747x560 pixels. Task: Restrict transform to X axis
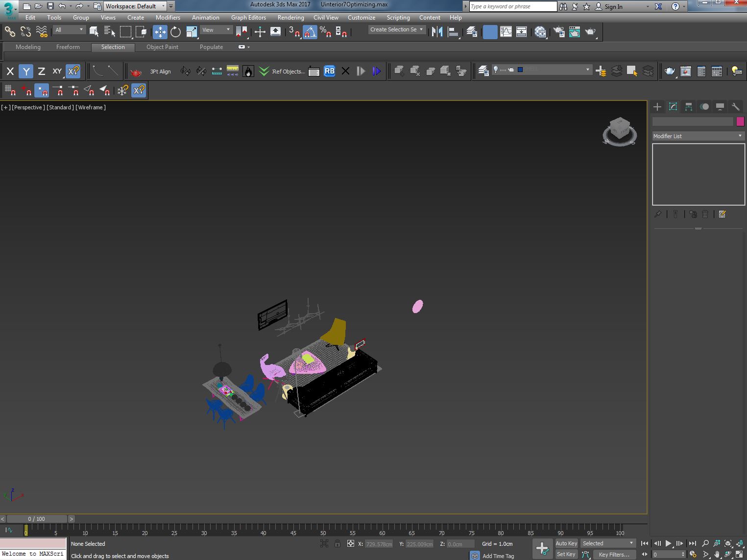(x=10, y=72)
